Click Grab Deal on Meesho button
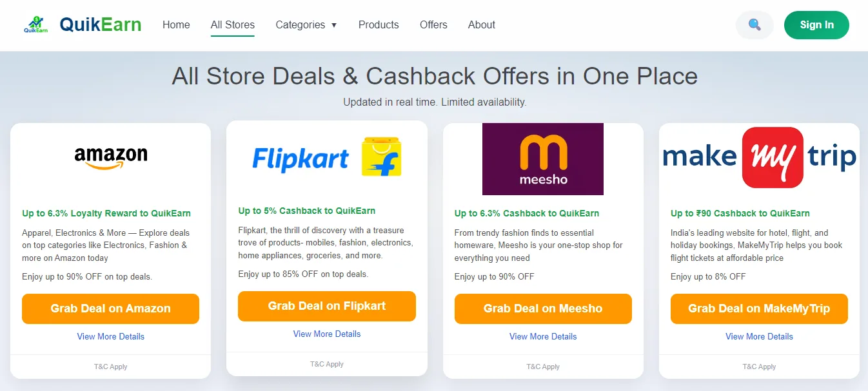868x391 pixels. pos(542,309)
